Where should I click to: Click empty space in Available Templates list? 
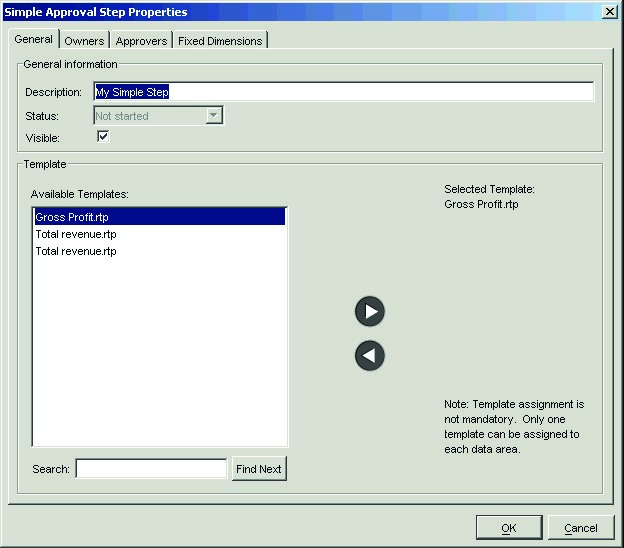pyautogui.click(x=160, y=350)
